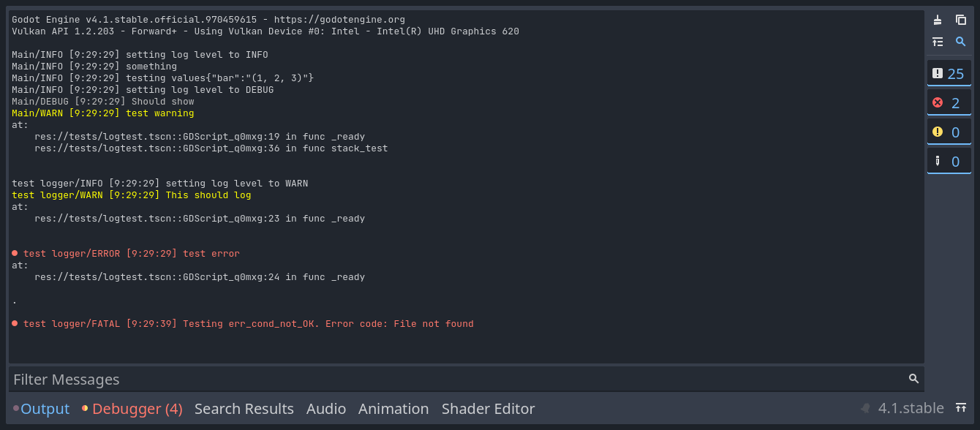Open the Debugger (4) tab
The height and width of the screenshot is (430, 980).
(x=132, y=409)
